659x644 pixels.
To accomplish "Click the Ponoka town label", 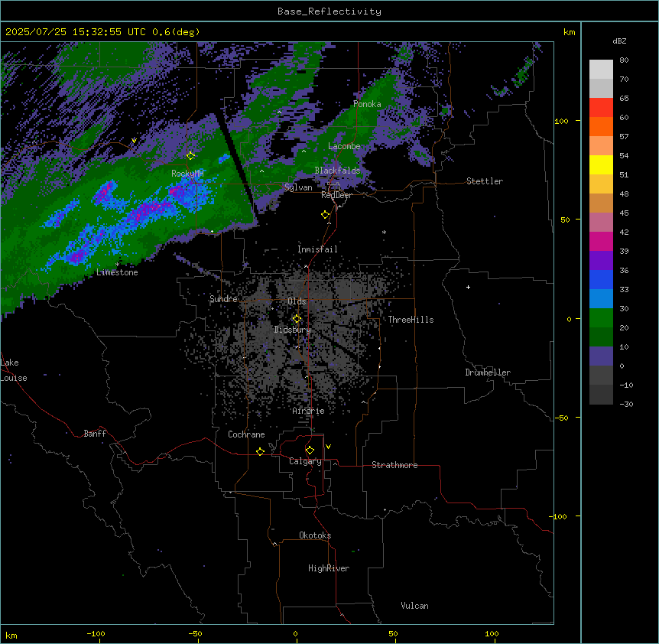I will coord(367,104).
